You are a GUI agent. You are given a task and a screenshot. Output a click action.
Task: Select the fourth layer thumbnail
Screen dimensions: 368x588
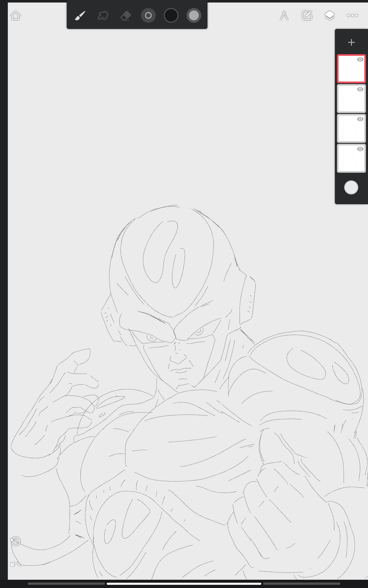pos(351,158)
